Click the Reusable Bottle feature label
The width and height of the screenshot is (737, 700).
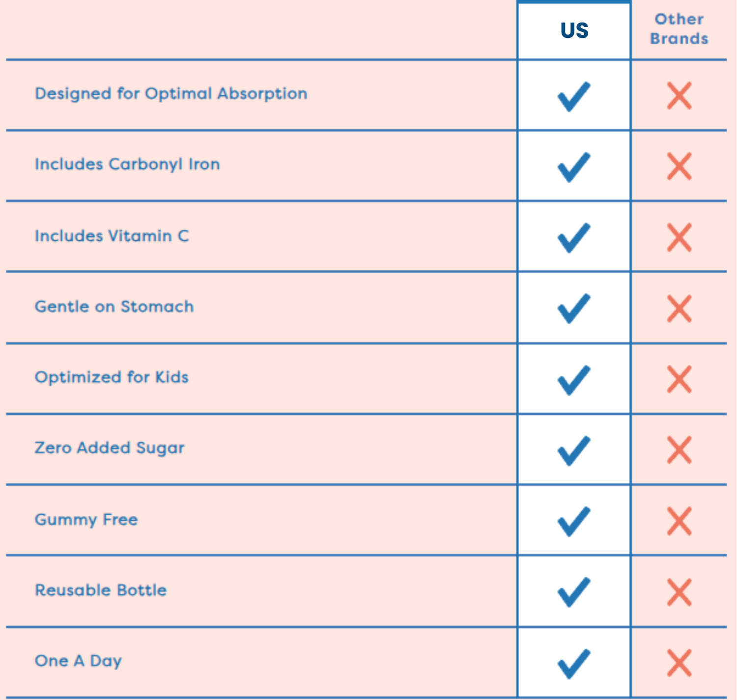[101, 590]
